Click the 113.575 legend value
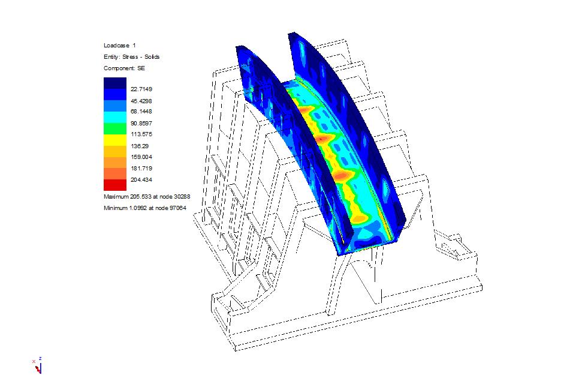This screenshot has height=378, width=588. [141, 134]
